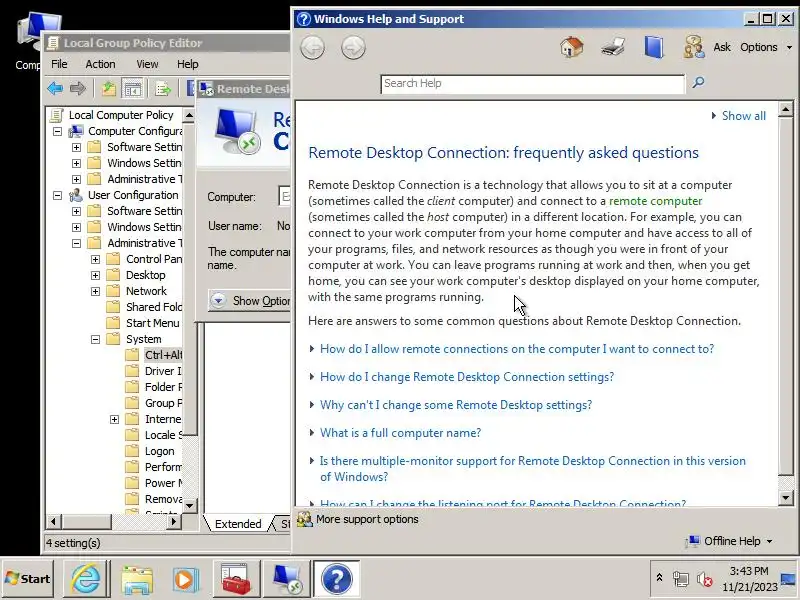Click the Help forward arrow button
The image size is (800, 600).
click(353, 48)
